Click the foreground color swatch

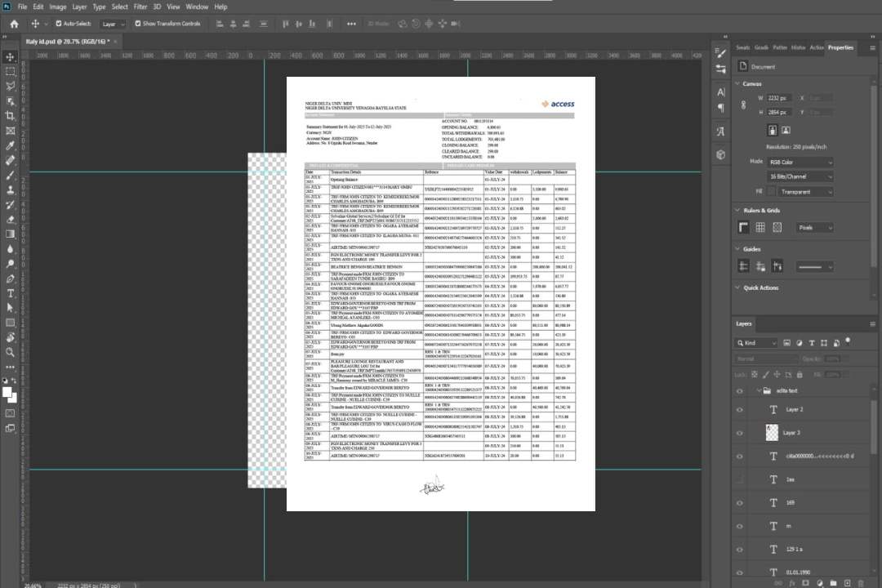[7, 392]
